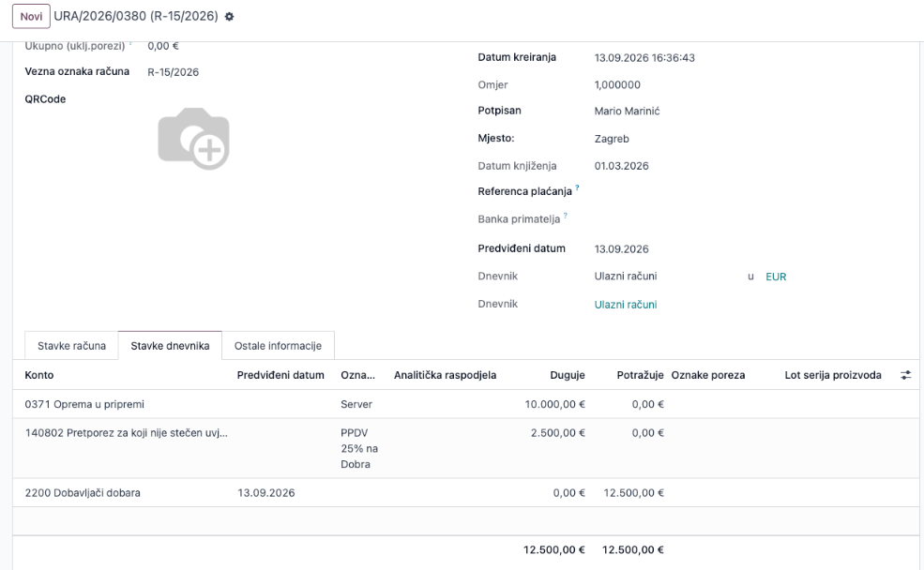Sort by Potražuje column header
The height and width of the screenshot is (570, 924).
[x=640, y=375]
